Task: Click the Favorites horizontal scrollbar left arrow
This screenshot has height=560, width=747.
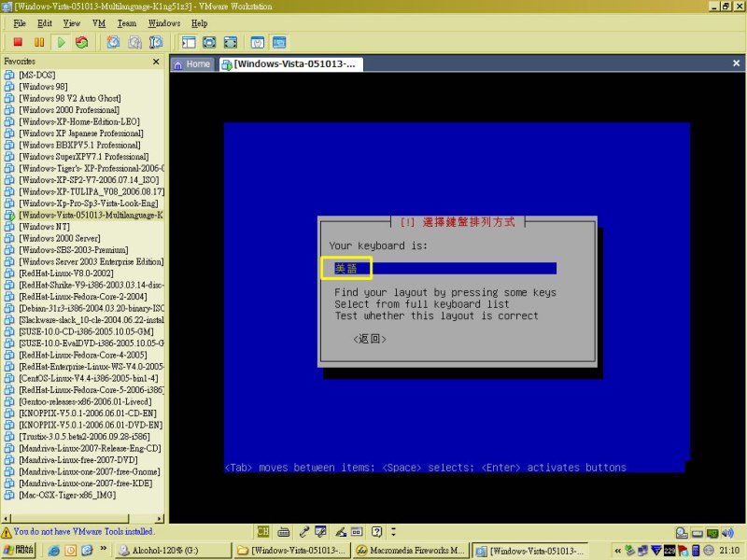Action: [6, 518]
